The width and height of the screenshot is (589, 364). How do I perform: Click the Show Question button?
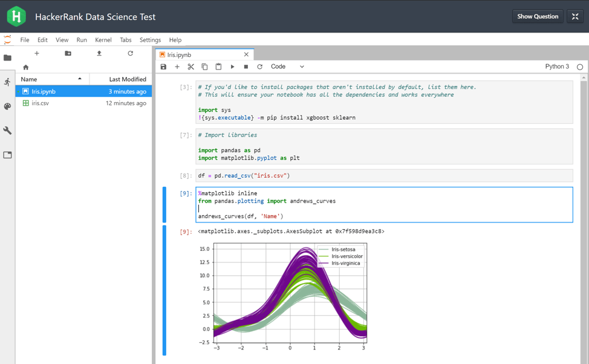pos(537,16)
